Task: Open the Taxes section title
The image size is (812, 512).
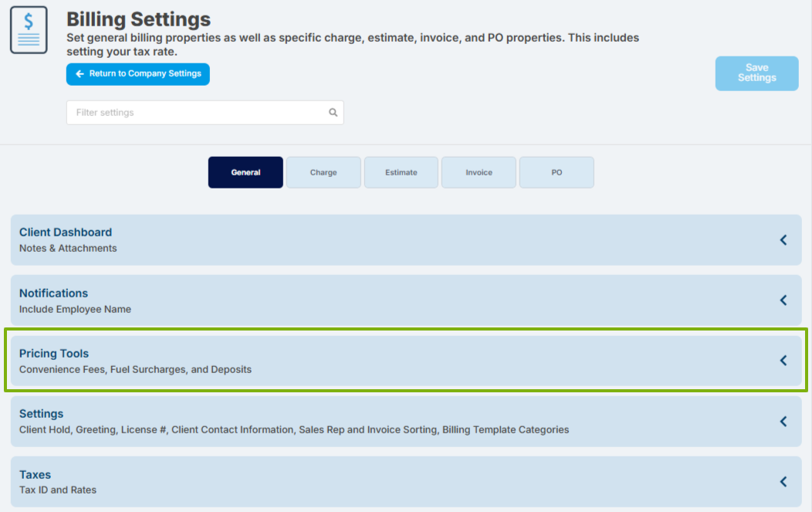Action: 36,475
